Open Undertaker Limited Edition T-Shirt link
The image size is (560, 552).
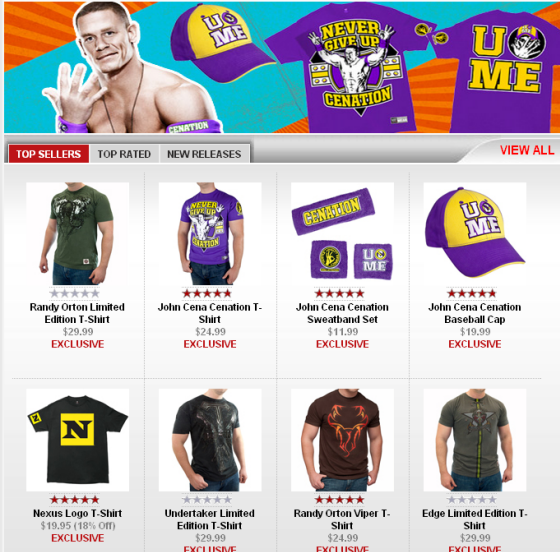pyautogui.click(x=210, y=519)
